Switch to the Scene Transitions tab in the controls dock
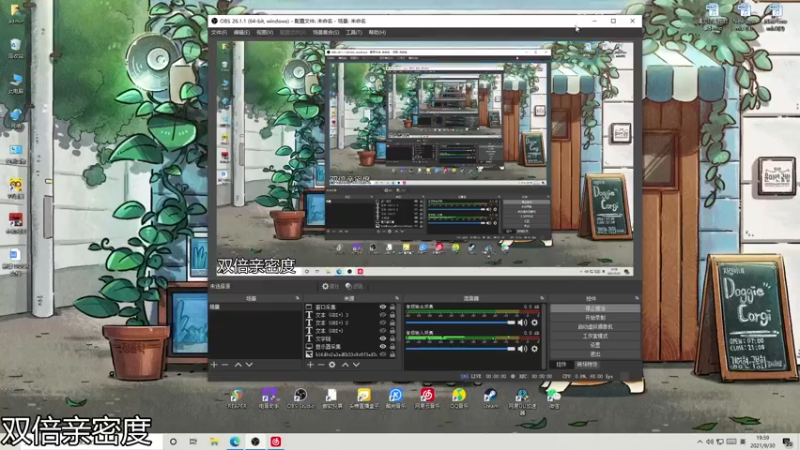The width and height of the screenshot is (800, 450). pos(587,364)
